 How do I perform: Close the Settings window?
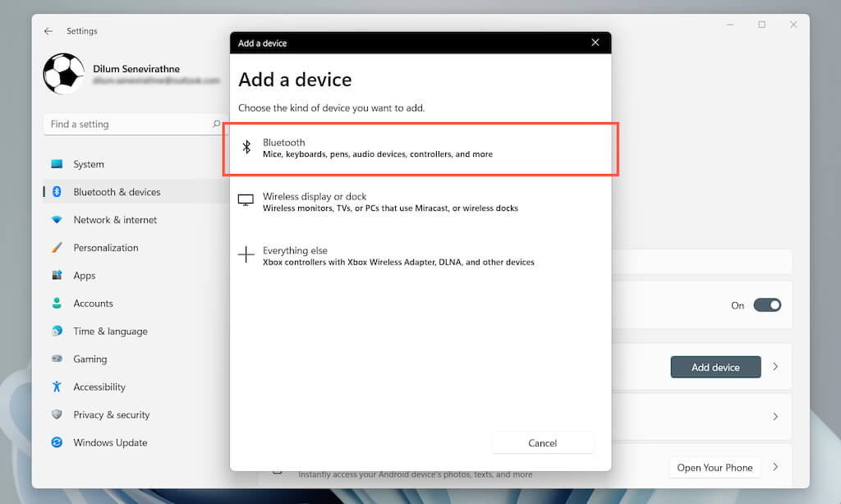[x=793, y=25]
